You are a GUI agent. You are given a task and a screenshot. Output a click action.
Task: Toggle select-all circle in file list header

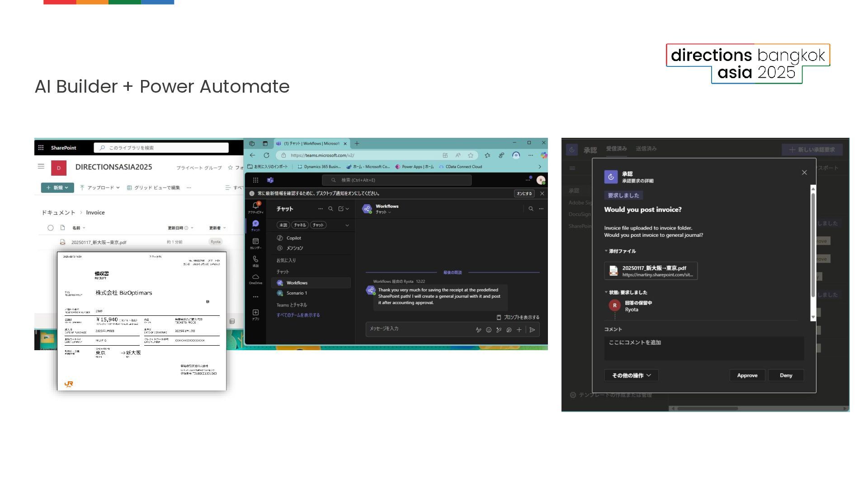point(51,228)
